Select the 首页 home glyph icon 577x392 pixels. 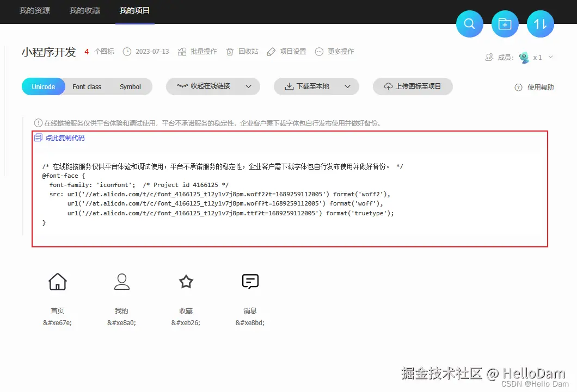(x=57, y=282)
